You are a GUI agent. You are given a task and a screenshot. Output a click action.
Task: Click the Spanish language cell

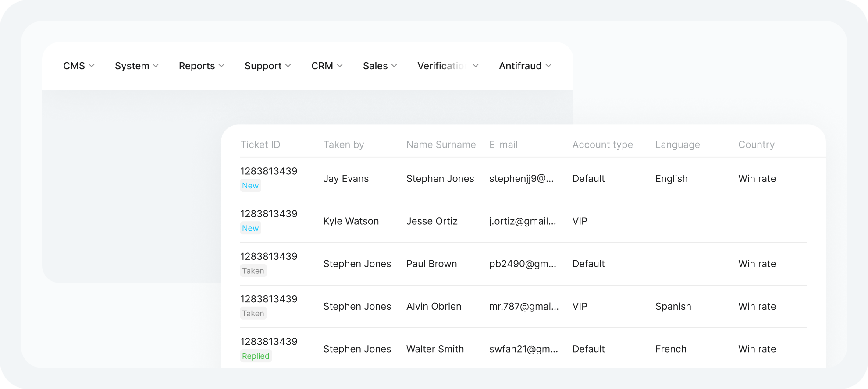point(673,306)
